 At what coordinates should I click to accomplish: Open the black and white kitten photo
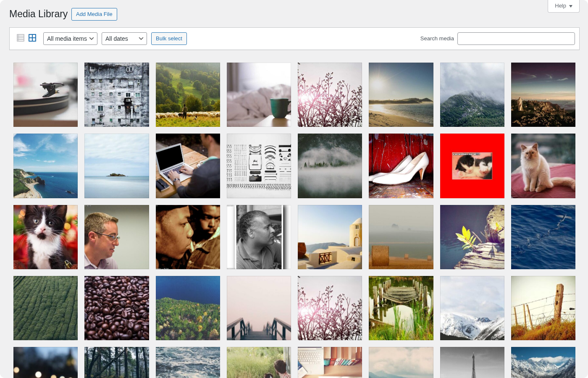(45, 237)
